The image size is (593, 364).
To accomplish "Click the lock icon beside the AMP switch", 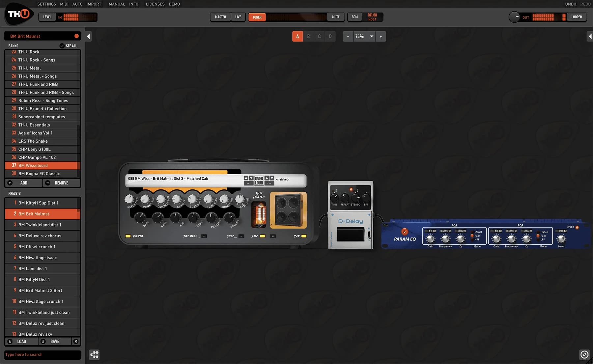I will (272, 236).
